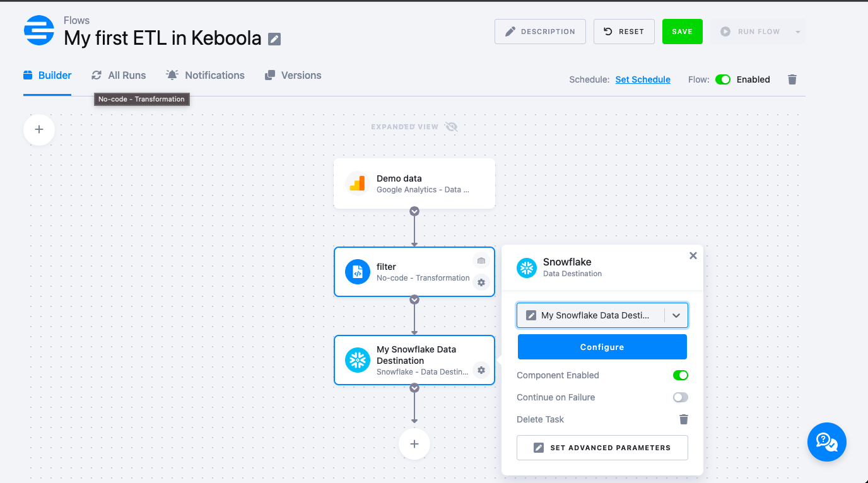Click the flow delete trash icon

[x=792, y=79]
